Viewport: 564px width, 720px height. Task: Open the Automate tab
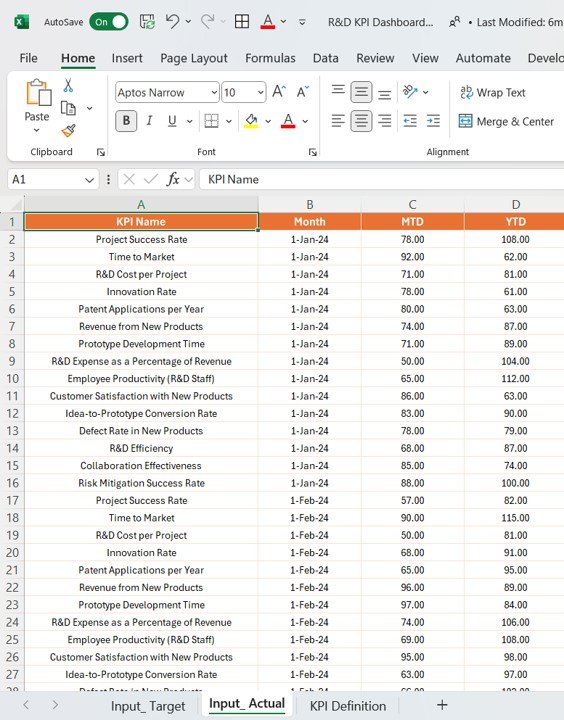tap(483, 58)
